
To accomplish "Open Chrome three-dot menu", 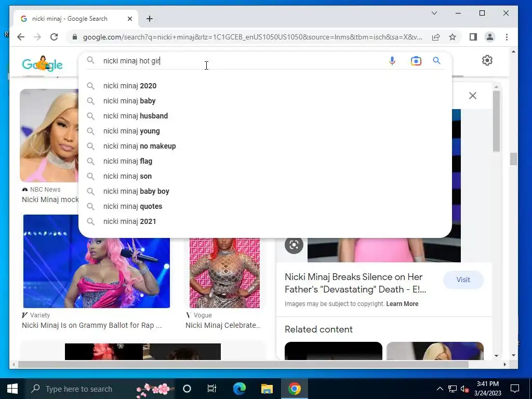I will click(x=507, y=37).
